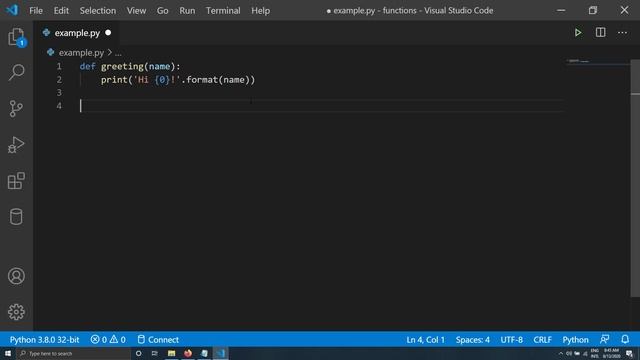The height and width of the screenshot is (360, 640).
Task: Open Windows action center icon
Action: click(x=629, y=353)
